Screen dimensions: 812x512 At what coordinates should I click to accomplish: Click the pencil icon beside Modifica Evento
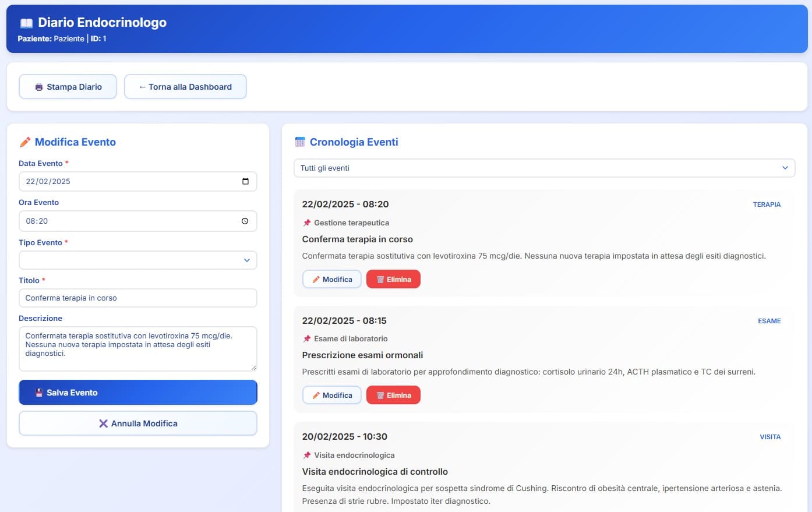(25, 142)
